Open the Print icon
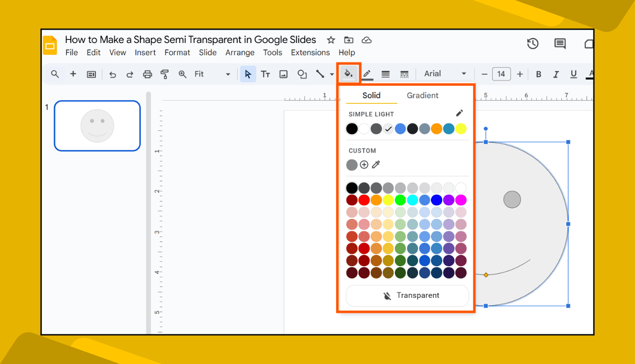The height and width of the screenshot is (364, 635). click(147, 74)
